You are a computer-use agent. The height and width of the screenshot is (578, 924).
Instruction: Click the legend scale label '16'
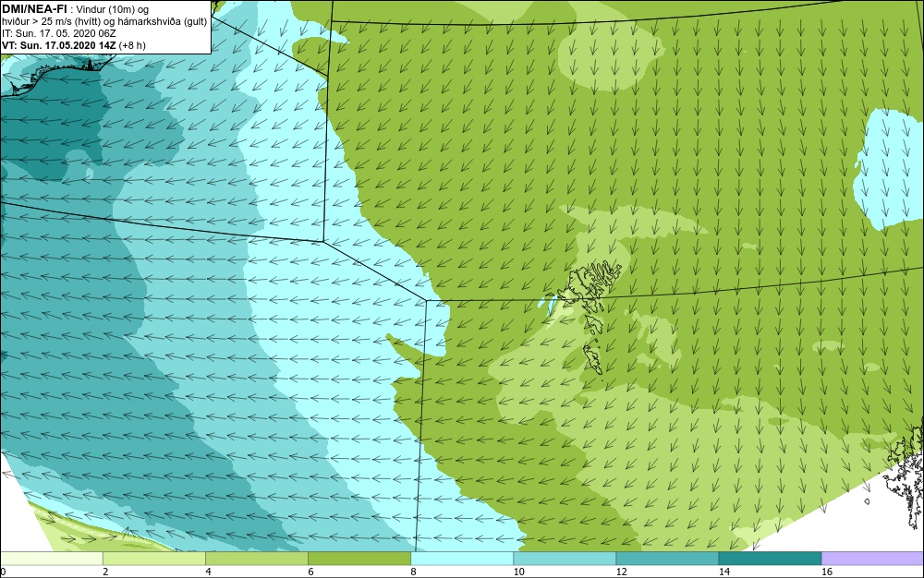click(x=827, y=572)
